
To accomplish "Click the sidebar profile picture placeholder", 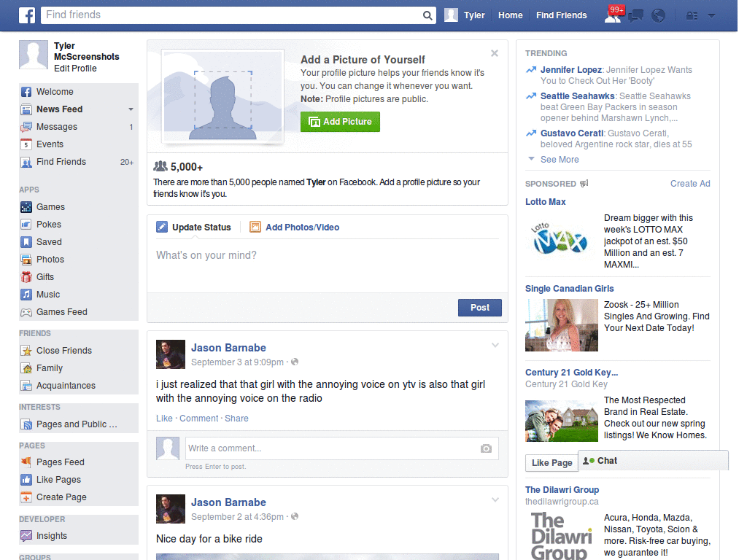I will click(x=34, y=55).
